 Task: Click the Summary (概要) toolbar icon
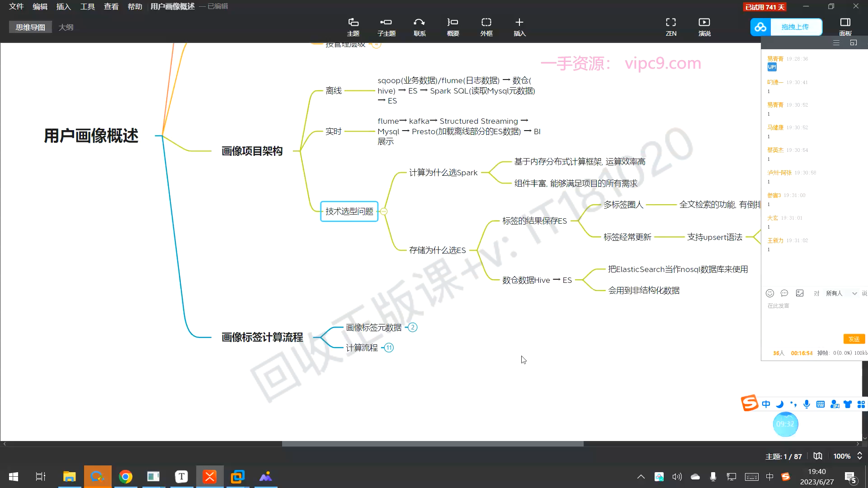coord(453,27)
